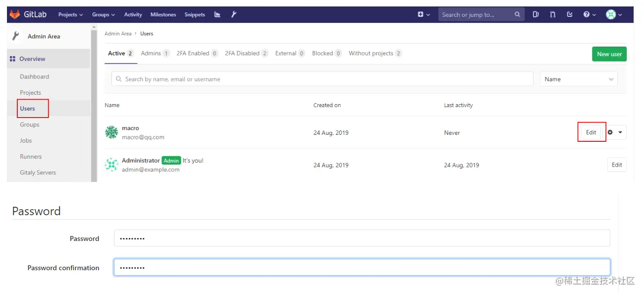Click Last activity column header
The height and width of the screenshot is (295, 644).
(458, 105)
